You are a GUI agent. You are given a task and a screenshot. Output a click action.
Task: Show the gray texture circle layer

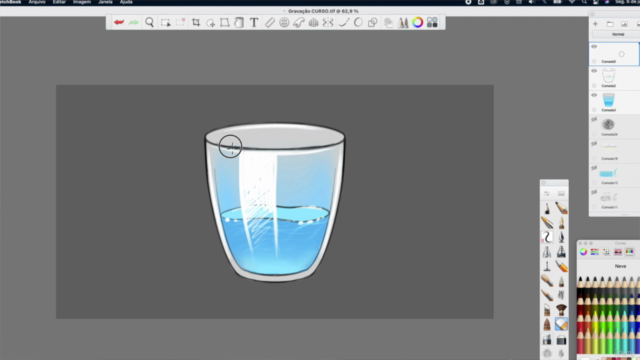[x=594, y=120]
